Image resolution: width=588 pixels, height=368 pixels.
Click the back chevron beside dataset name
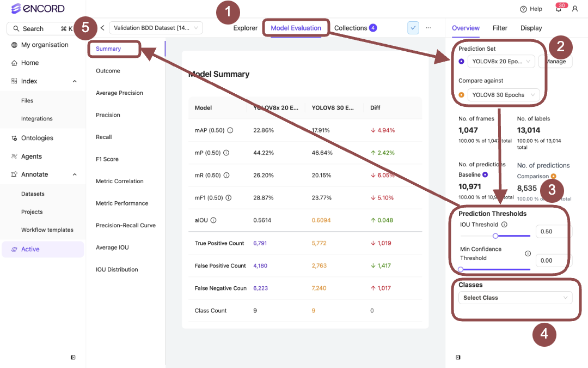tap(102, 28)
